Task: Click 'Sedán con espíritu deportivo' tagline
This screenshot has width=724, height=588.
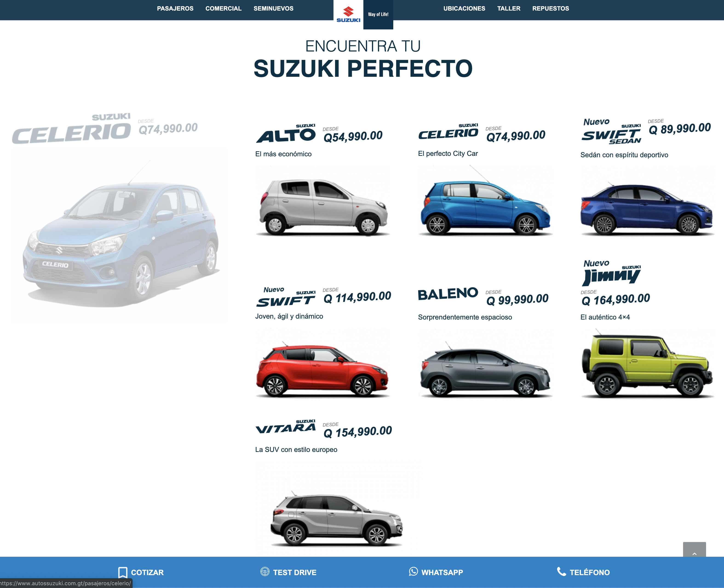Action: coord(624,155)
